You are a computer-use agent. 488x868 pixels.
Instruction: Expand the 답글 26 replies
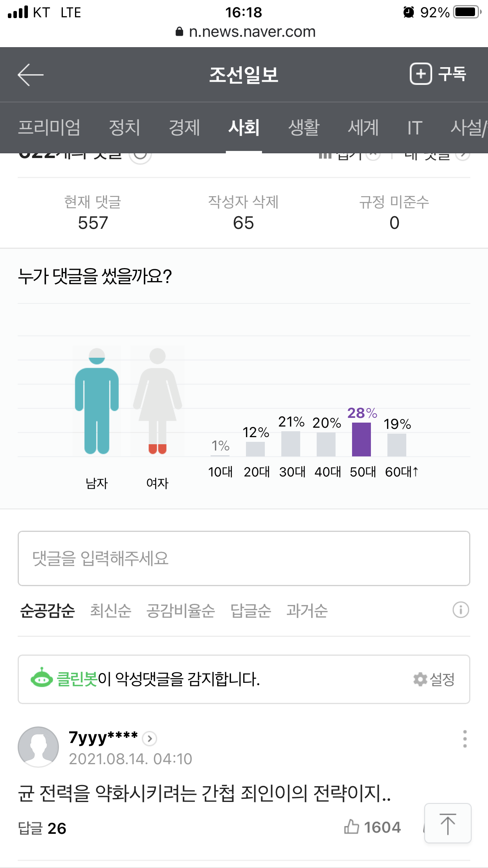point(42,828)
